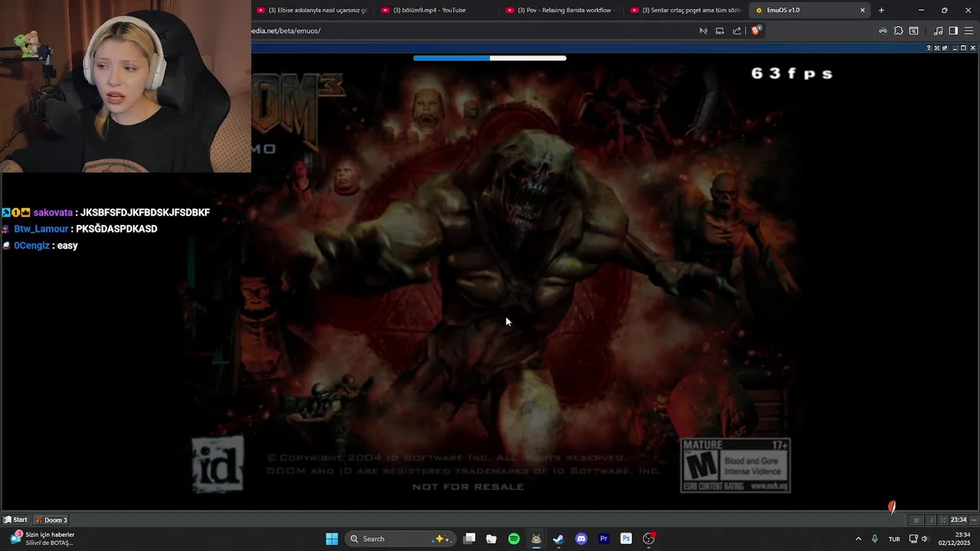Click 0Cengiz username in chat
This screenshot has width=980, height=551.
(x=32, y=246)
